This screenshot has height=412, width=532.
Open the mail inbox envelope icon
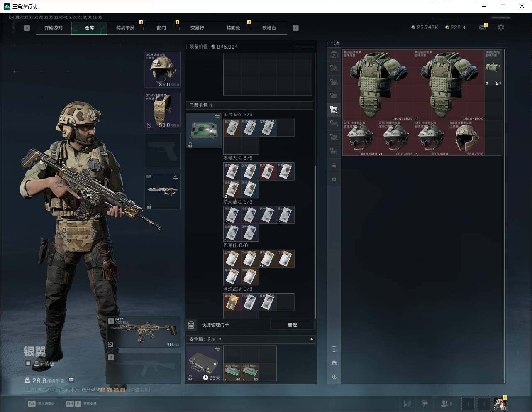pyautogui.click(x=482, y=27)
